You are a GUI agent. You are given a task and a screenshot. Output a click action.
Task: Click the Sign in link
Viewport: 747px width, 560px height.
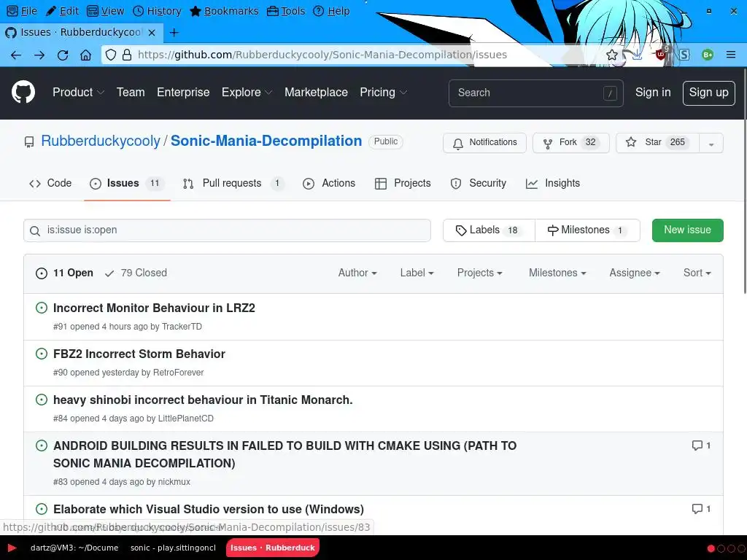tap(653, 93)
